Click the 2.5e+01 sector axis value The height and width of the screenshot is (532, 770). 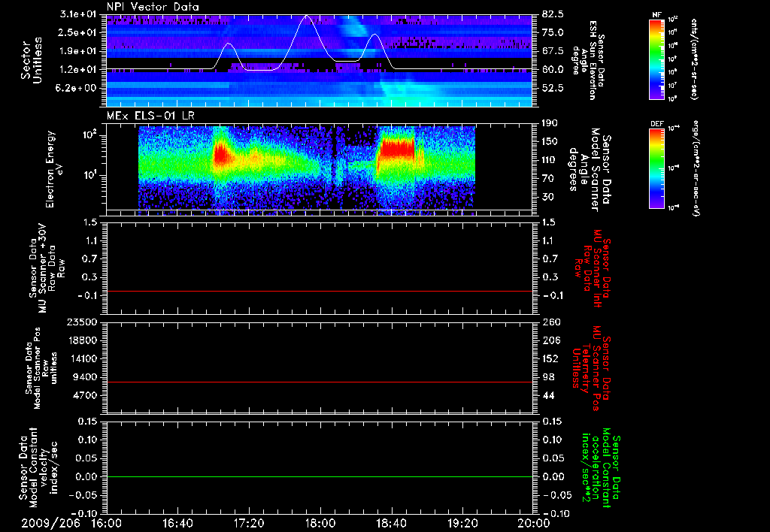[x=79, y=32]
